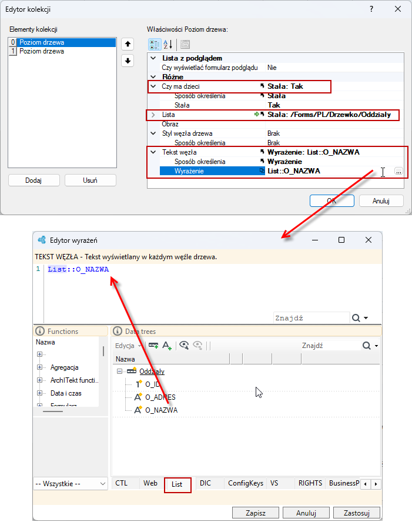Click Data trees panel info icon
The width and height of the screenshot is (412, 532).
pos(118,331)
